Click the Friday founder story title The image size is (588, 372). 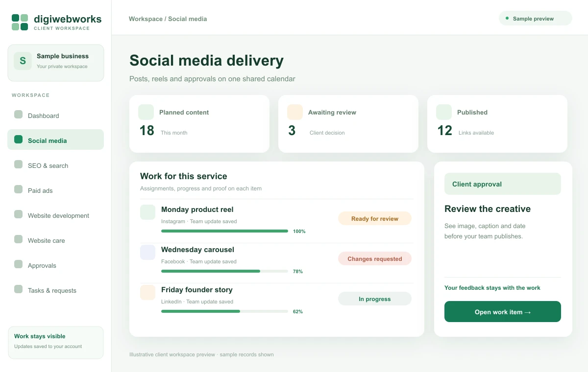click(197, 290)
